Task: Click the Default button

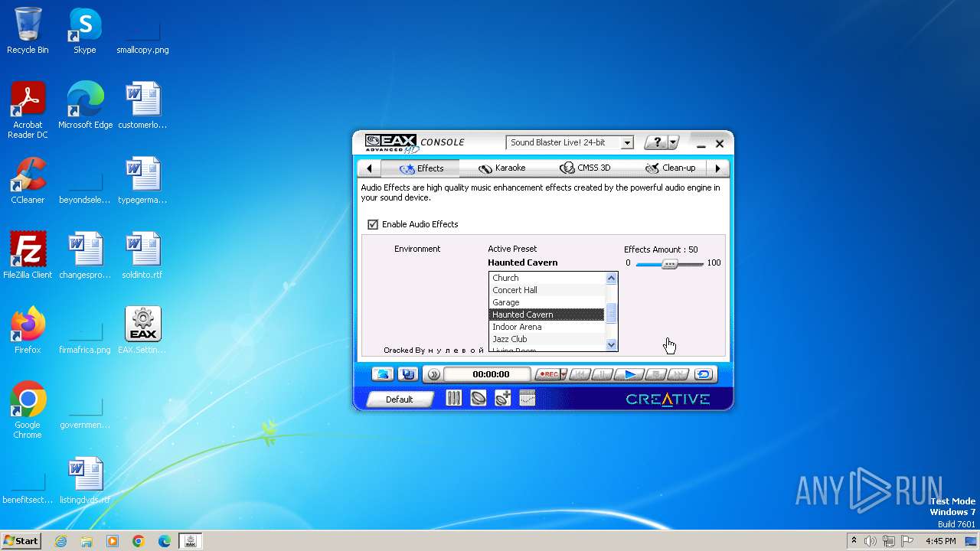Action: point(400,399)
